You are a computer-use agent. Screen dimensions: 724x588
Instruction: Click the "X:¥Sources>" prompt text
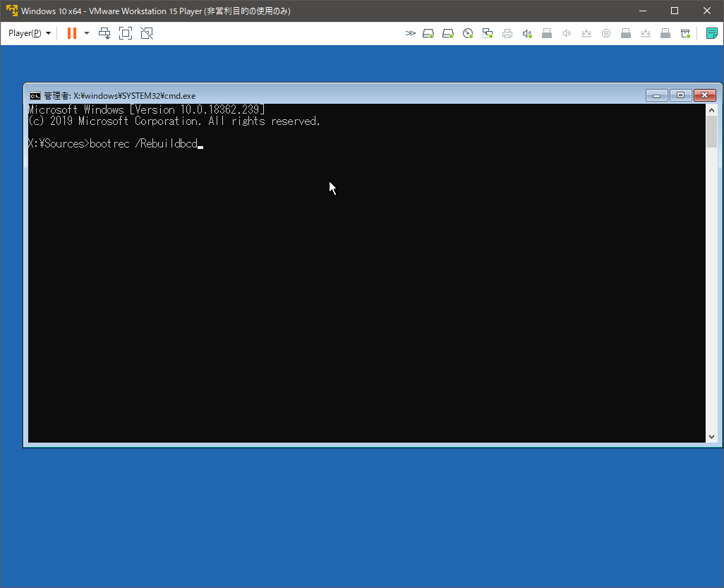(x=59, y=144)
